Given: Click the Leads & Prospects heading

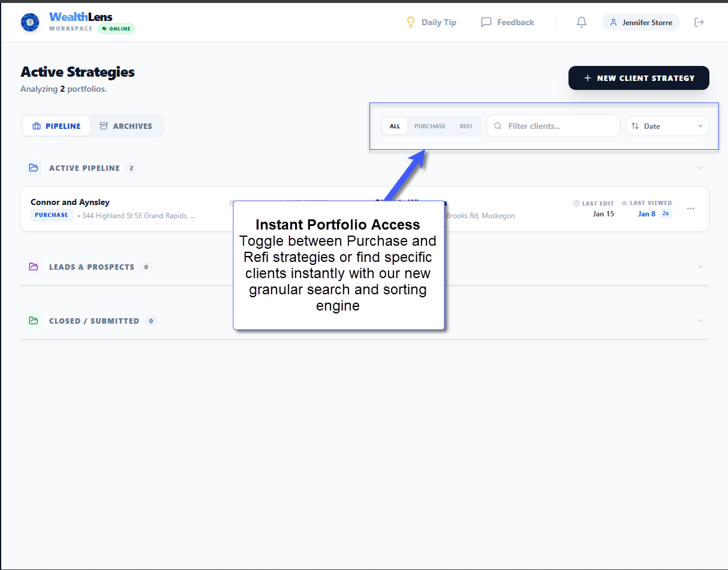Looking at the screenshot, I should (92, 267).
